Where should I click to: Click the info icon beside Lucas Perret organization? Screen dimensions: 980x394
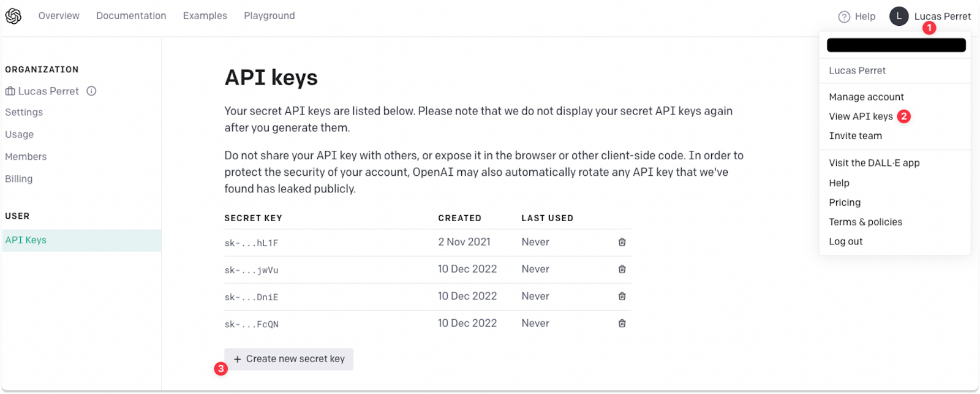pyautogui.click(x=91, y=91)
